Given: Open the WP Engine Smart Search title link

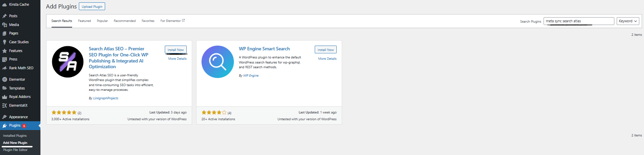Looking at the screenshot, I should [264, 49].
